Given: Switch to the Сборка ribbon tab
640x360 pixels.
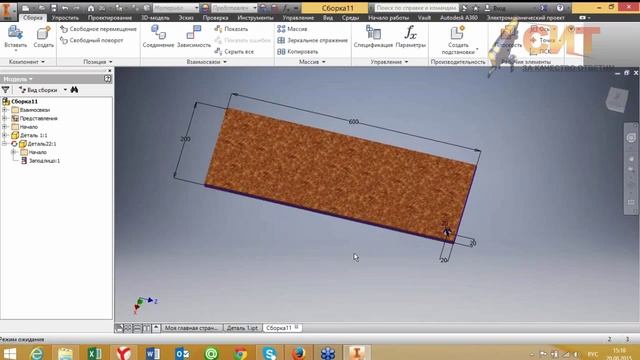Looking at the screenshot, I should pyautogui.click(x=33, y=18).
